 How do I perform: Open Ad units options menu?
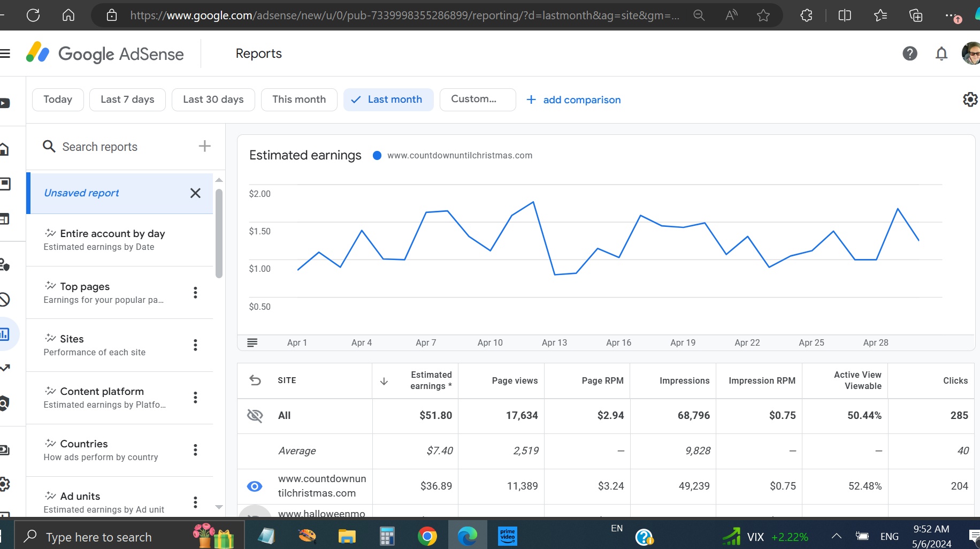click(195, 502)
